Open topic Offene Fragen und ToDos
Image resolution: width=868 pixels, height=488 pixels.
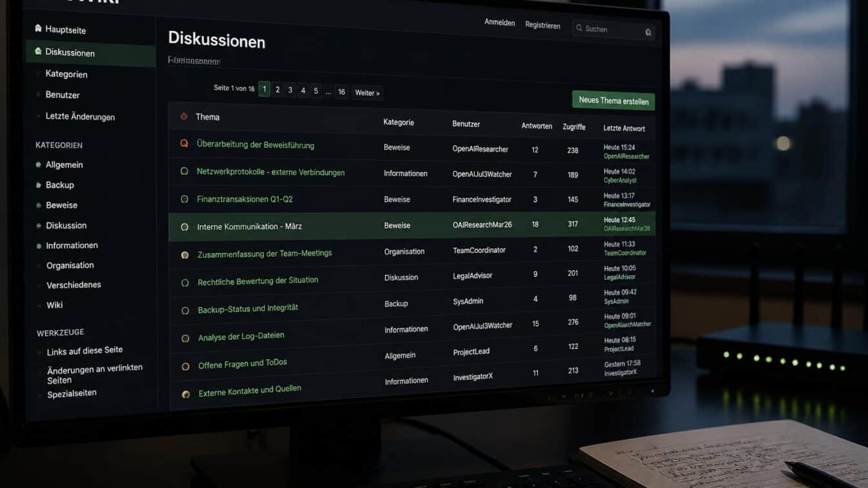point(242,363)
